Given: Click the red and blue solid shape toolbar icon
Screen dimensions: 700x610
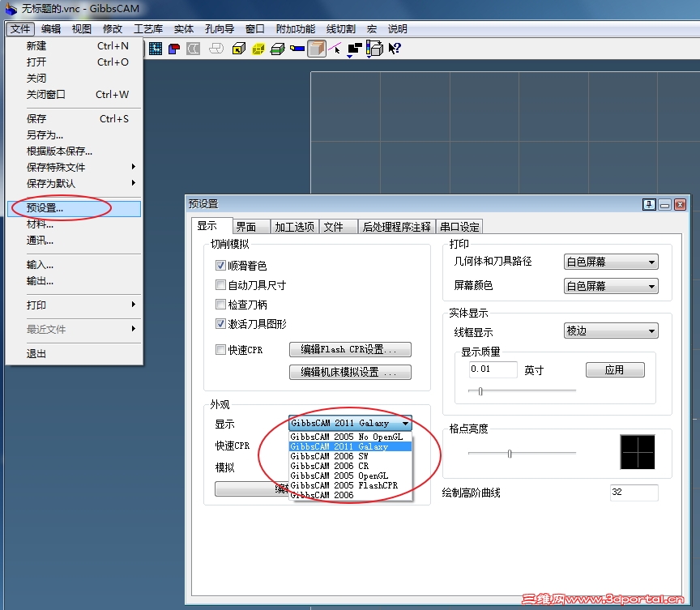Looking at the screenshot, I should 174,49.
